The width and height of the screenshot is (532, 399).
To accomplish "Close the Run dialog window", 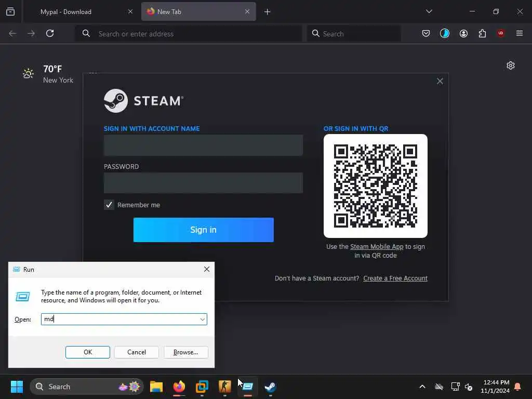I will point(207,270).
